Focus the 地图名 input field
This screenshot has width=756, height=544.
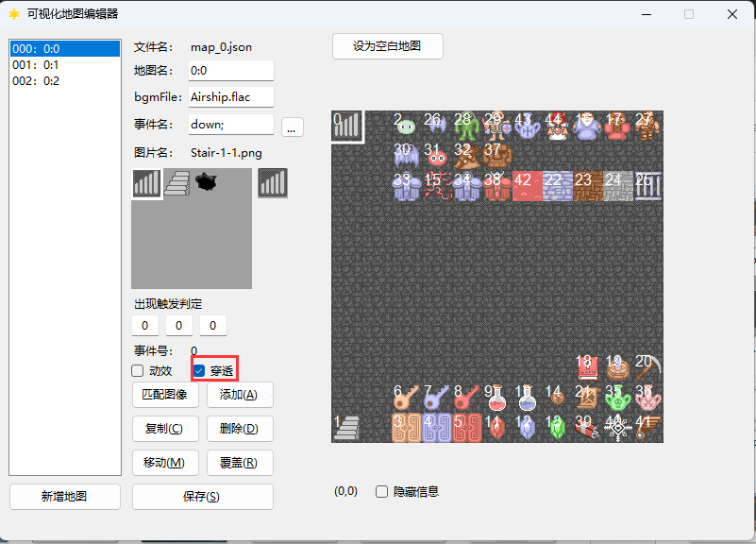click(x=231, y=71)
